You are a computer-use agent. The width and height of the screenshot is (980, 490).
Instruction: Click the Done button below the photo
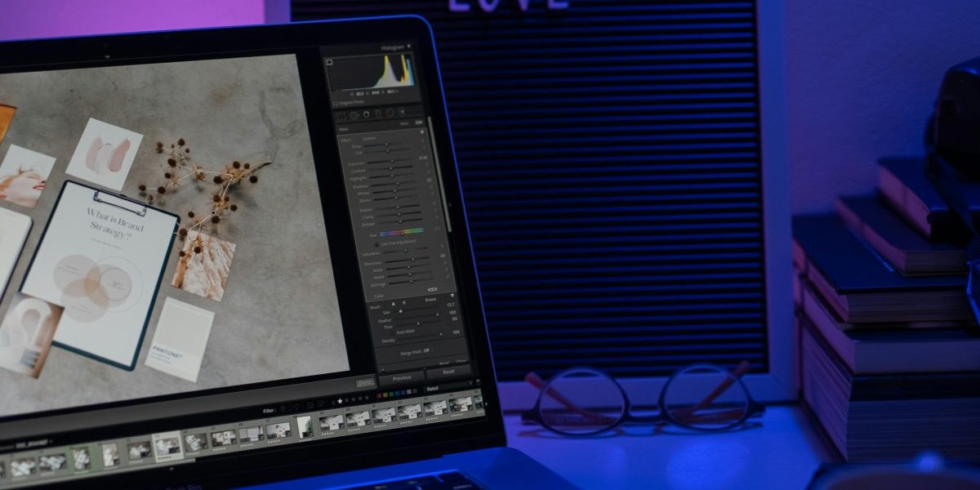point(365,382)
